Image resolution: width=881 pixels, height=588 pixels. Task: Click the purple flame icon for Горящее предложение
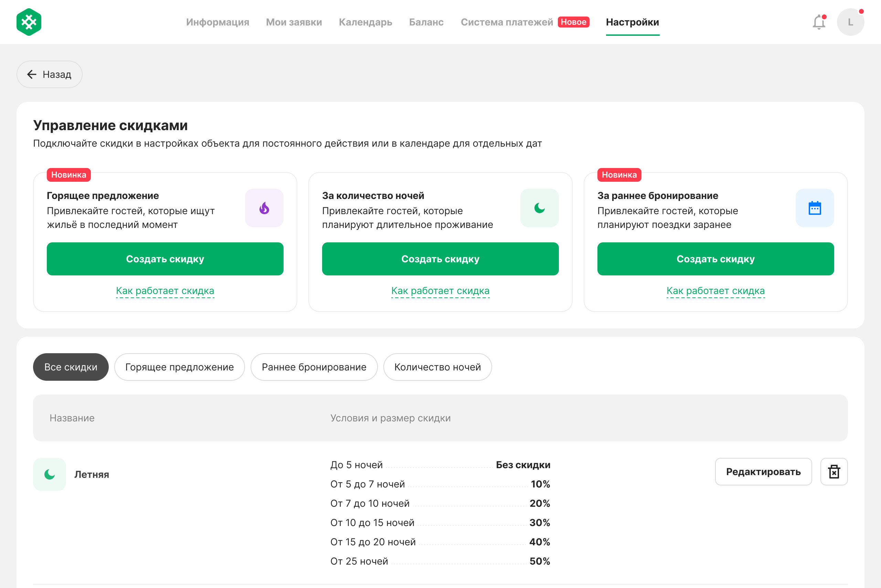point(264,208)
